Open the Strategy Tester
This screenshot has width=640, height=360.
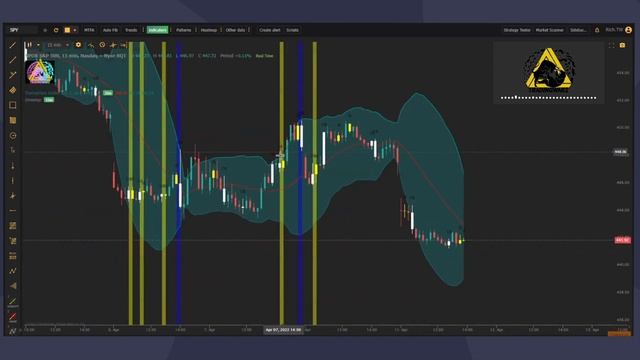(x=517, y=30)
